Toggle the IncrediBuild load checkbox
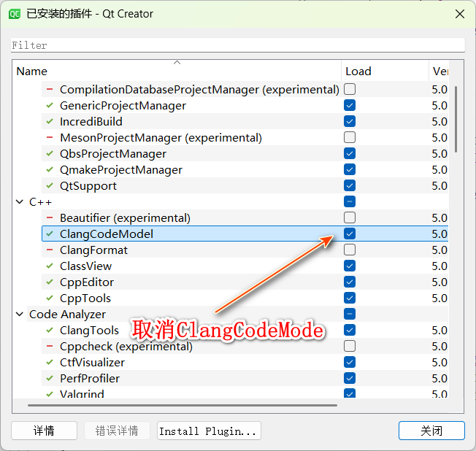 [350, 121]
